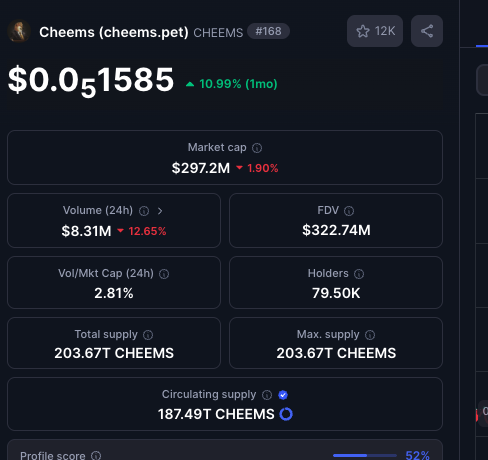Show FDV info icon
This screenshot has height=460, width=488.
[349, 211]
